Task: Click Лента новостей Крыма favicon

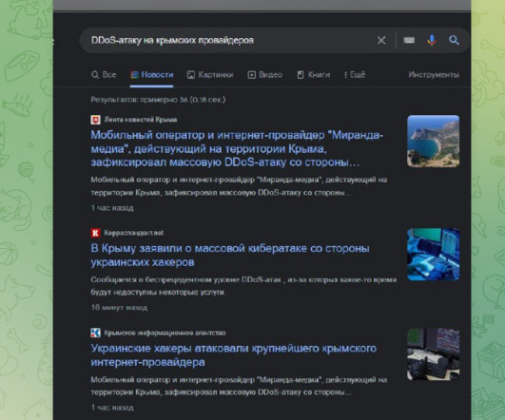Action: [96, 120]
